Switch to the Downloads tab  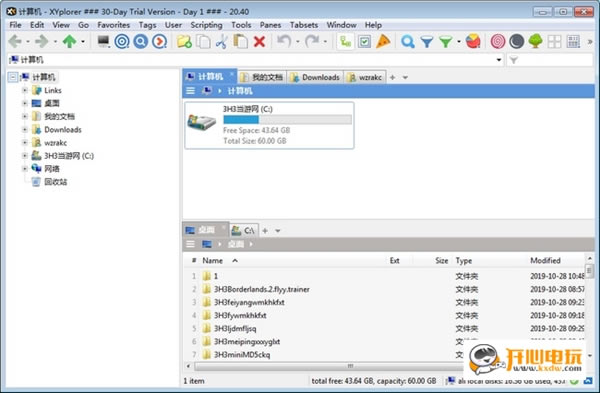(x=316, y=77)
